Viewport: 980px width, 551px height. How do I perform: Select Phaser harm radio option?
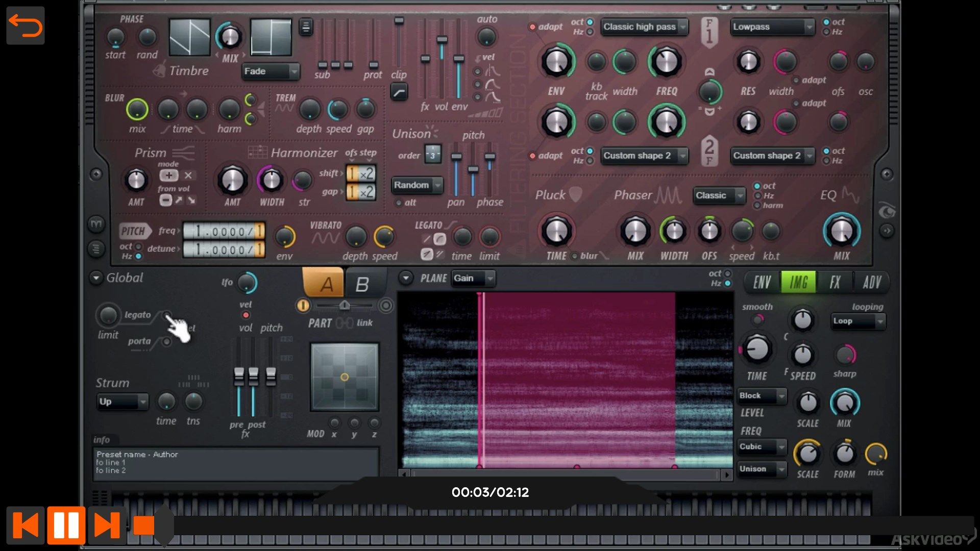[757, 205]
